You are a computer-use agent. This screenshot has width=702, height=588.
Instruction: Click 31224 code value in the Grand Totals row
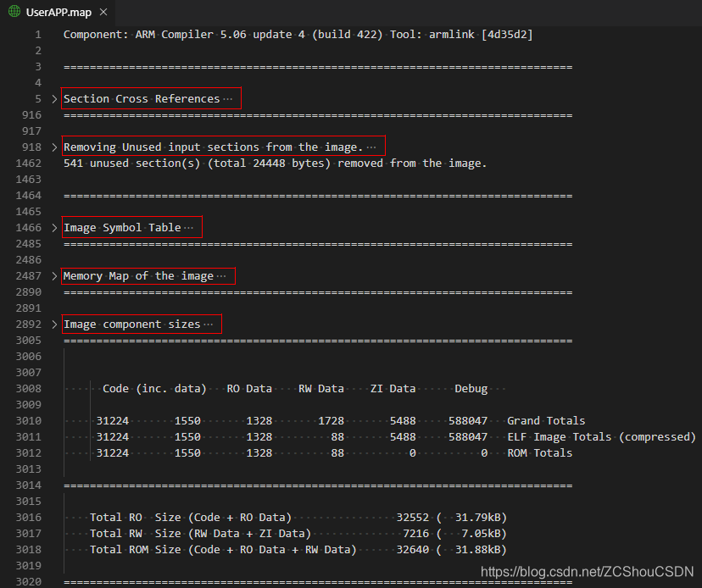pos(113,421)
